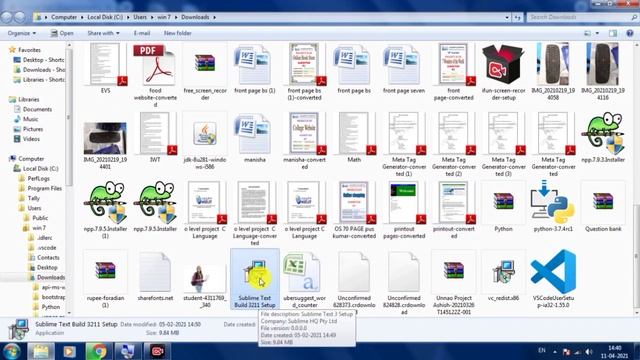Click the E-mail toolbar button

click(x=142, y=33)
